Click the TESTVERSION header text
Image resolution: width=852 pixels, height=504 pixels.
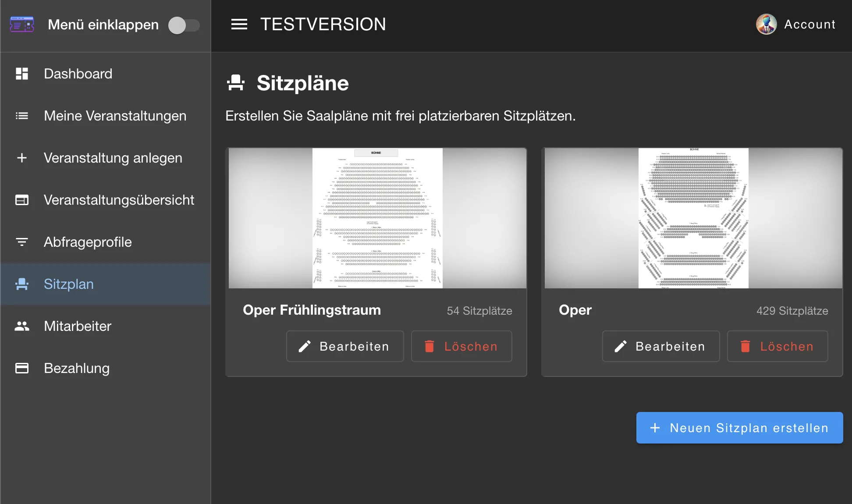click(x=323, y=25)
